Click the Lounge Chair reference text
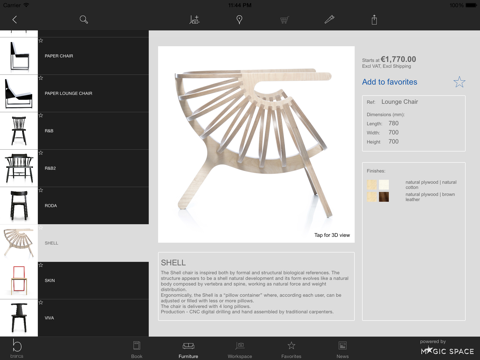 pyautogui.click(x=400, y=102)
